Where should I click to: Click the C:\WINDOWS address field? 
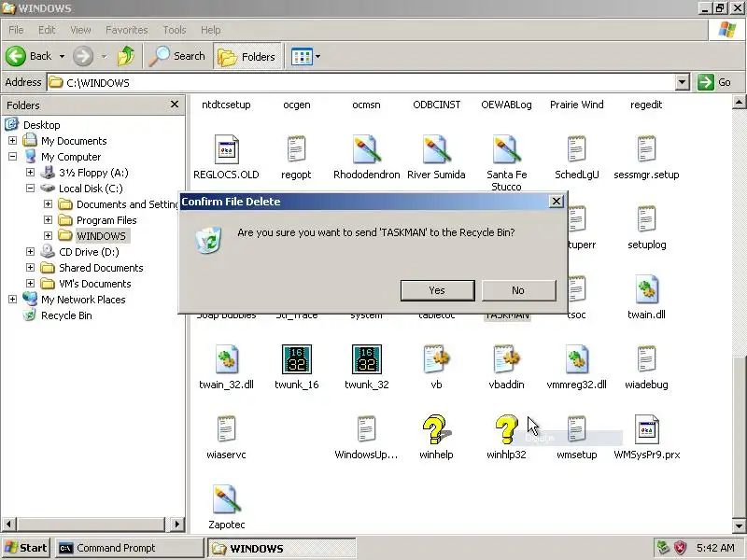tap(361, 82)
